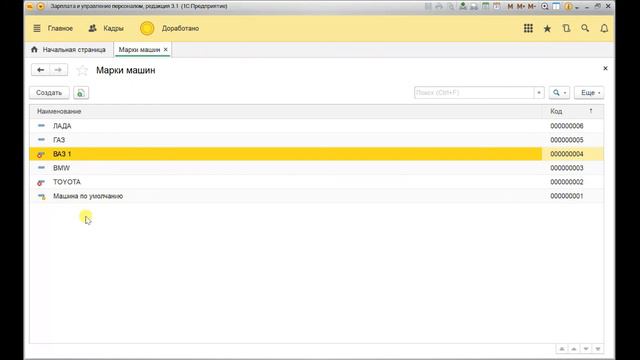
Task: Open the Доработано section
Action: tap(169, 28)
